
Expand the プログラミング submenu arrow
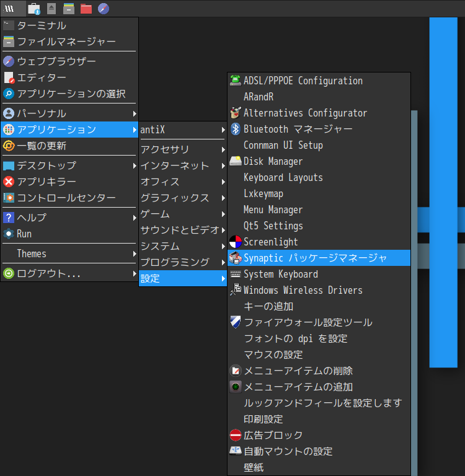click(x=223, y=262)
